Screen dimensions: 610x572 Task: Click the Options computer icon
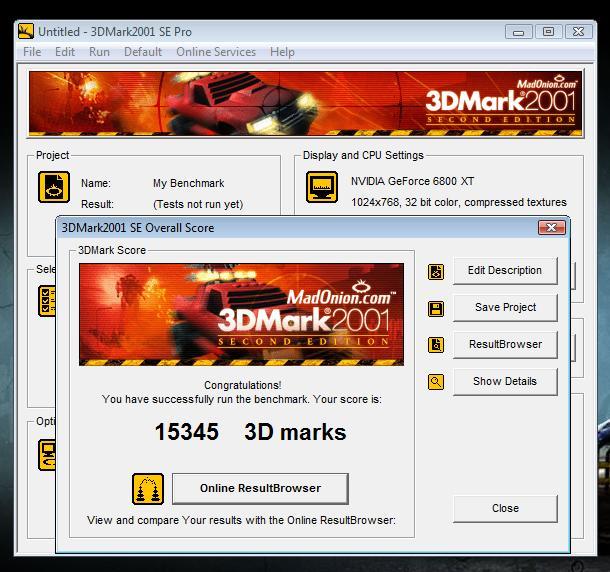pyautogui.click(x=47, y=455)
